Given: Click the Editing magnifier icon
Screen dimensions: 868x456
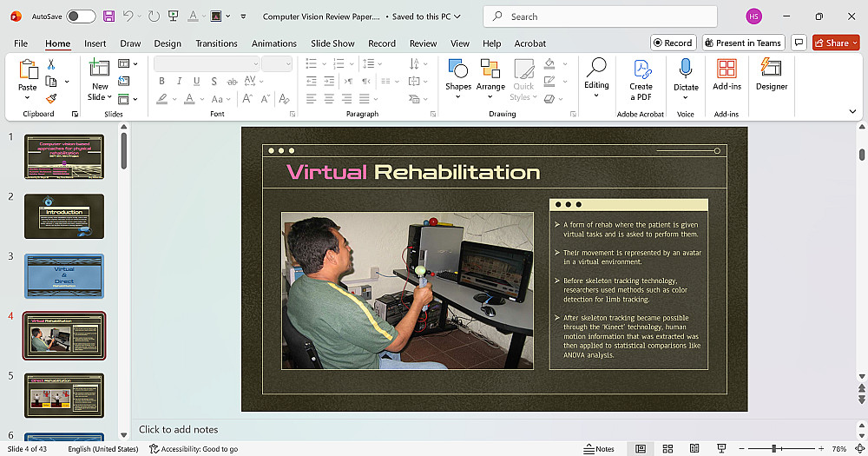Looking at the screenshot, I should point(596,68).
